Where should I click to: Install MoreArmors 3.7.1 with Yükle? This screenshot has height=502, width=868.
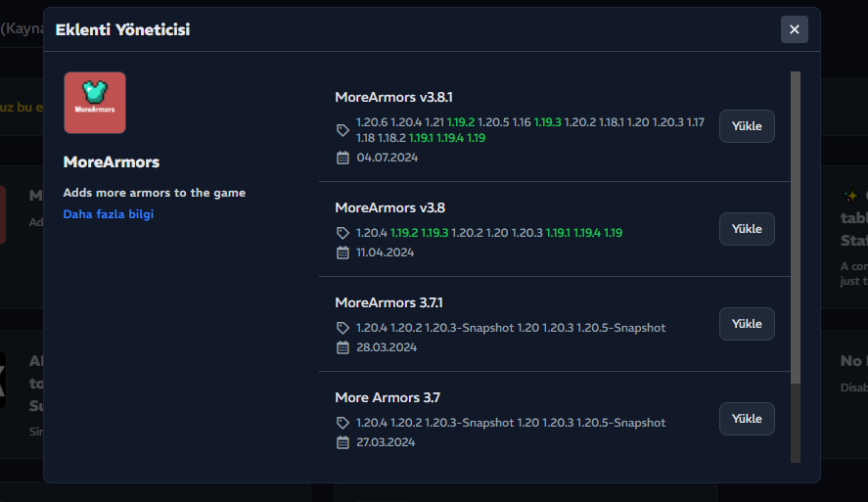pyautogui.click(x=747, y=324)
